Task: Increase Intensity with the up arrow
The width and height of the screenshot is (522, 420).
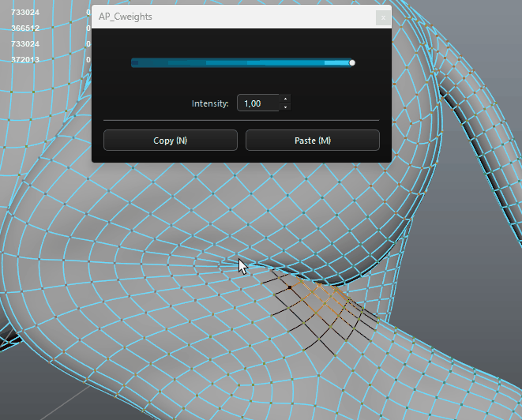Action: pos(285,99)
